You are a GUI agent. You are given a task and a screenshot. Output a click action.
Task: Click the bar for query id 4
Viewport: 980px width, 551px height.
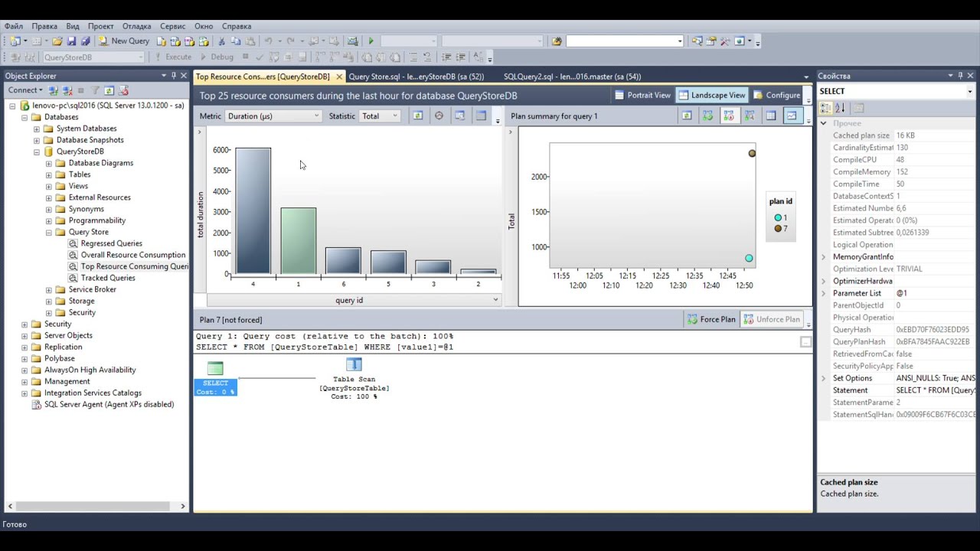(253, 210)
